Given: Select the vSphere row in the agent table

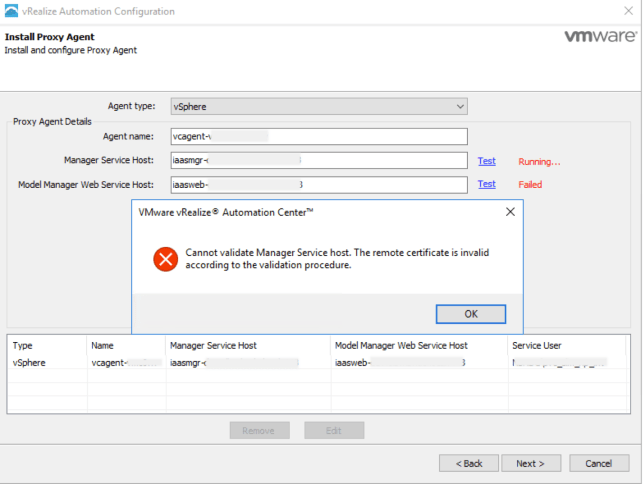Looking at the screenshot, I should coord(318,363).
